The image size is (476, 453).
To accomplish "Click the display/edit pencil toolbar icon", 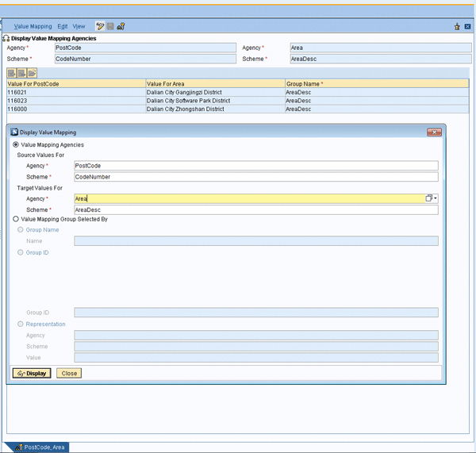I will 100,26.
